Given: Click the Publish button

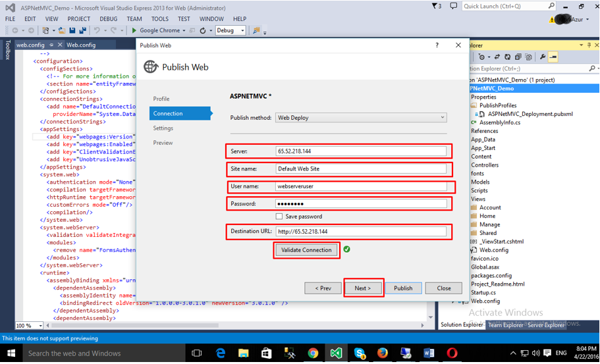Looking at the screenshot, I should click(x=403, y=288).
